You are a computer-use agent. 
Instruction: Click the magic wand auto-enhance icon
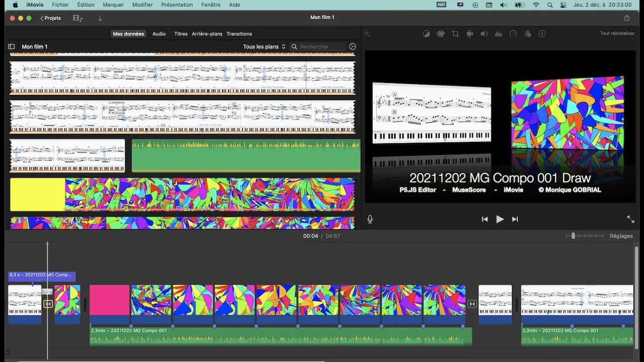[x=367, y=34]
